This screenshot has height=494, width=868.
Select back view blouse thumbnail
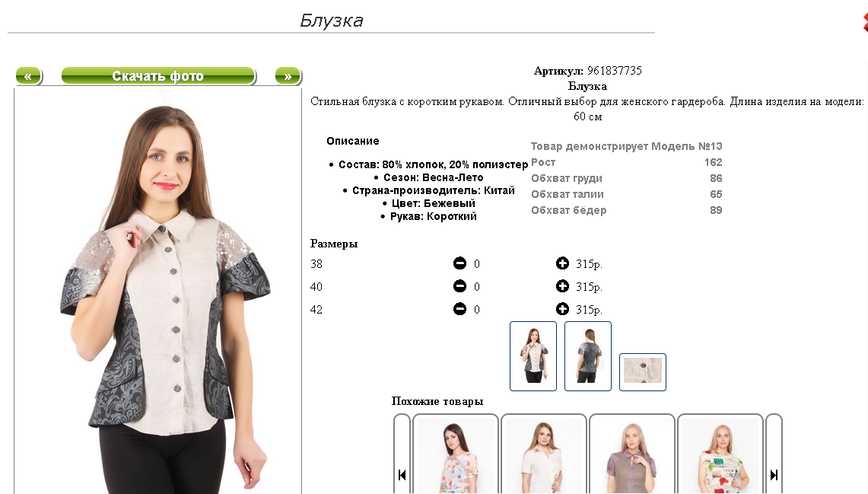coord(588,356)
